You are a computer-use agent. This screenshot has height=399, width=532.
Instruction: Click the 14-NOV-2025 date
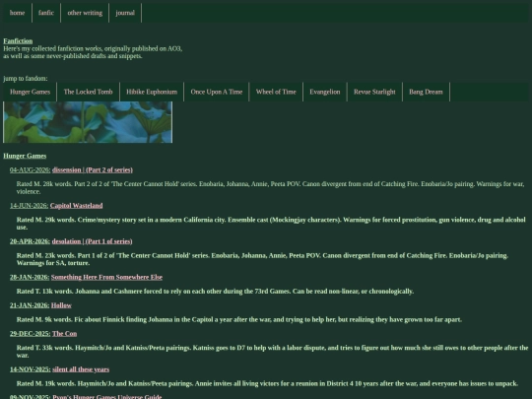(x=31, y=369)
